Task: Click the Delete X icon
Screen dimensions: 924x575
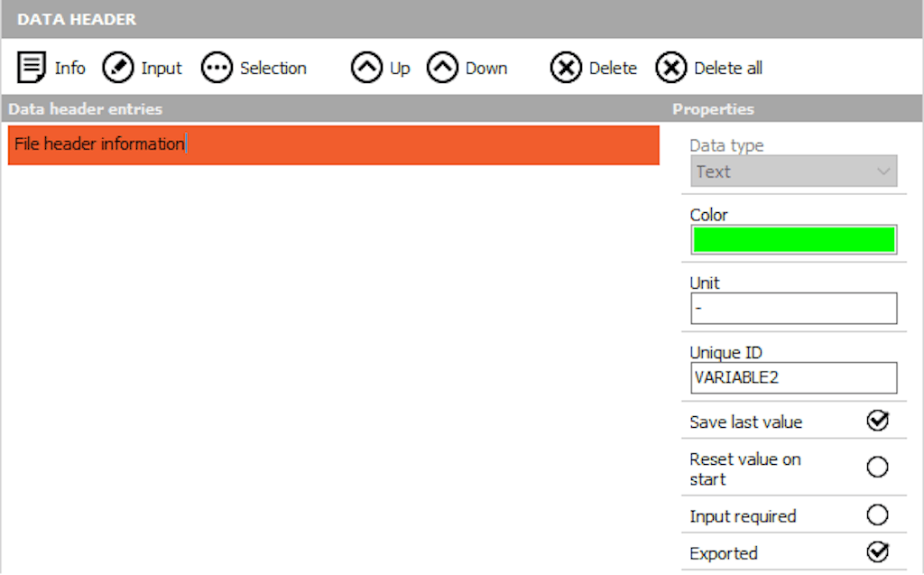Action: 566,67
